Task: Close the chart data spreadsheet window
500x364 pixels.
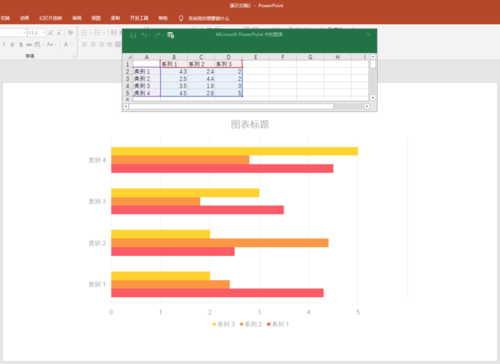Action: (368, 35)
